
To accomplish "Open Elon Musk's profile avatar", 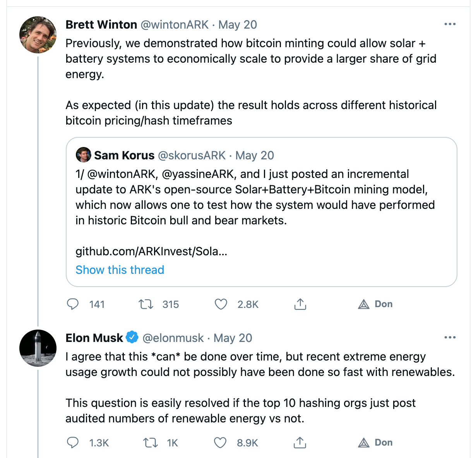I will [x=38, y=348].
